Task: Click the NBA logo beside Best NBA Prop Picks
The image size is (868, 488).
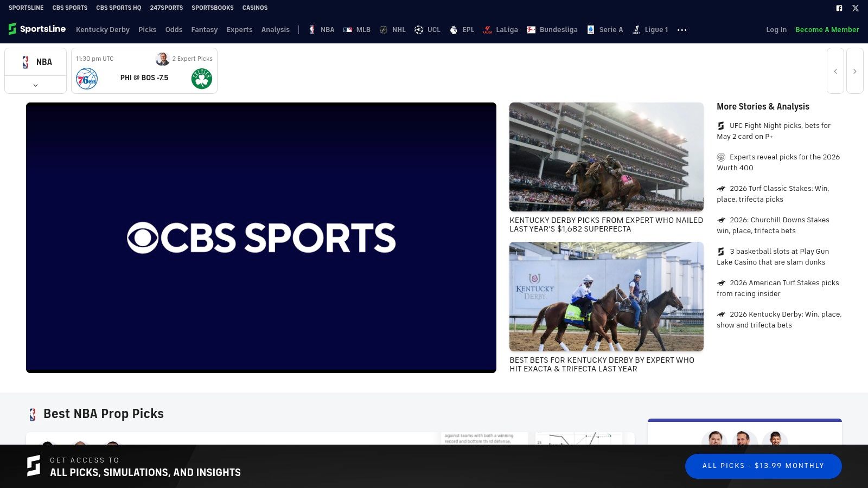Action: coord(33,415)
